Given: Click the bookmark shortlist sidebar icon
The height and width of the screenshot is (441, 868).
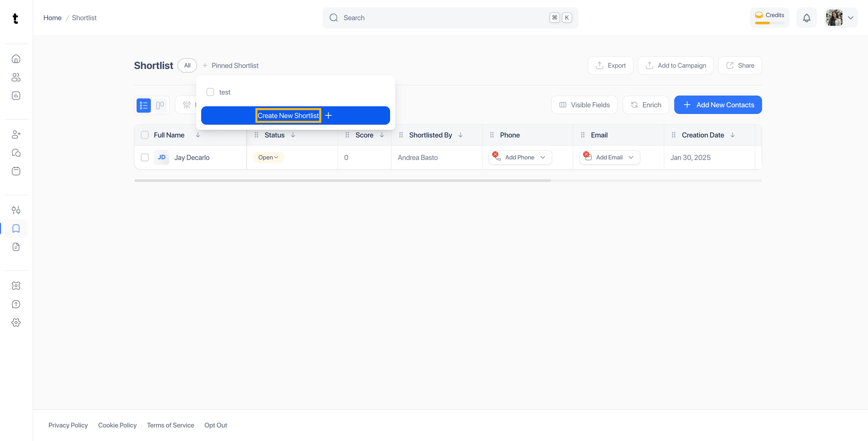Looking at the screenshot, I should click(16, 229).
